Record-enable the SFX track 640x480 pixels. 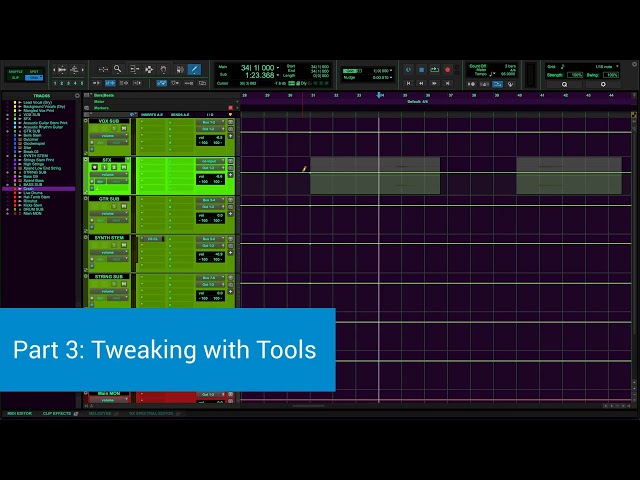(x=95, y=167)
